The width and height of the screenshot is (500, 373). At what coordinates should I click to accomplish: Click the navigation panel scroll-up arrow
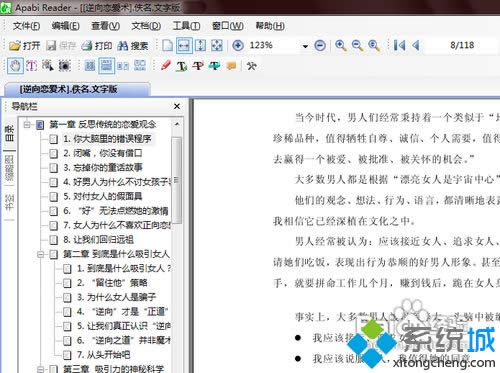click(177, 124)
